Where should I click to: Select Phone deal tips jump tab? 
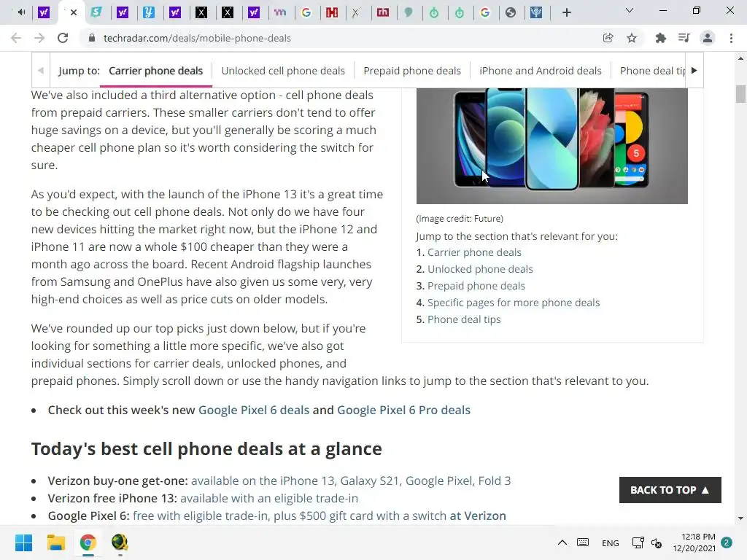(652, 71)
